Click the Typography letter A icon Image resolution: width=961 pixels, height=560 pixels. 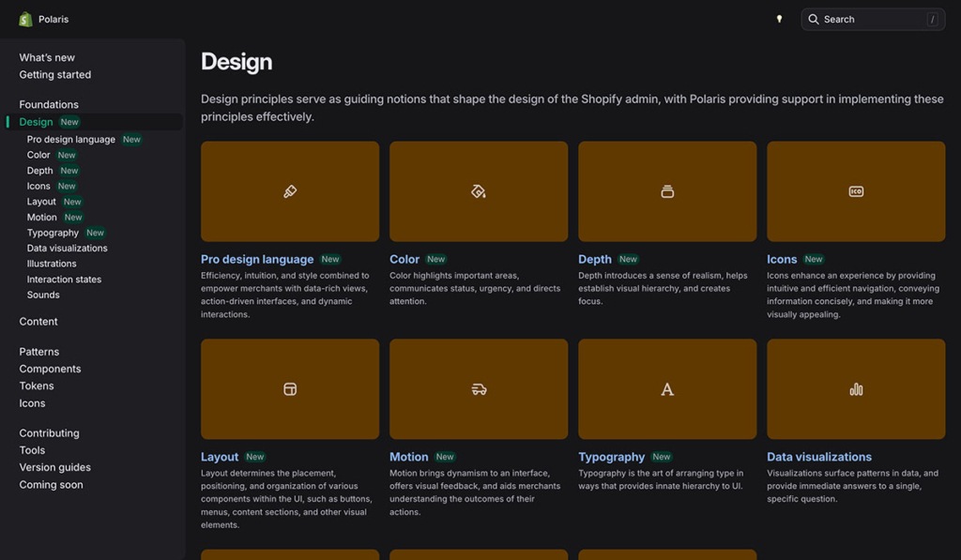[x=667, y=388]
